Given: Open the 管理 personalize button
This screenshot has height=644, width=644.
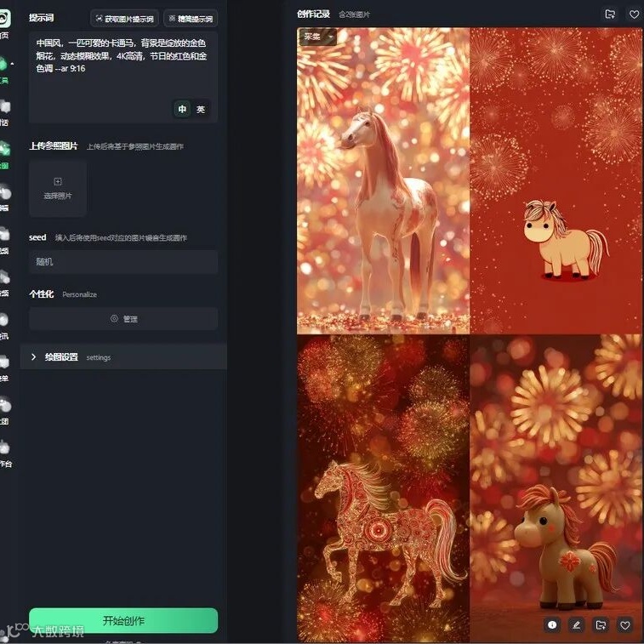Looking at the screenshot, I should (123, 319).
